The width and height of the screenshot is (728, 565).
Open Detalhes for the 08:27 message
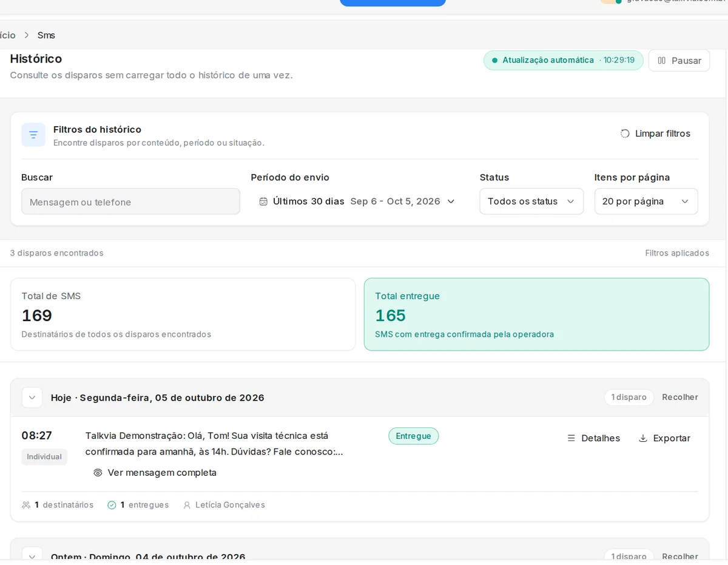click(x=593, y=438)
